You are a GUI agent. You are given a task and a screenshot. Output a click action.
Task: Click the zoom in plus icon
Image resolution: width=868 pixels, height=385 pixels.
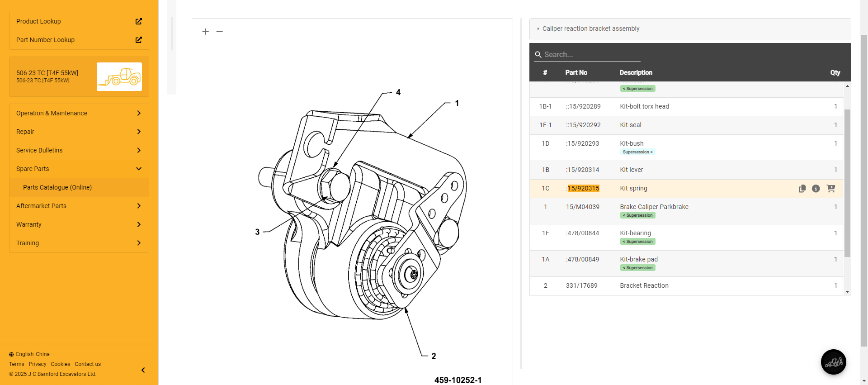(x=206, y=32)
